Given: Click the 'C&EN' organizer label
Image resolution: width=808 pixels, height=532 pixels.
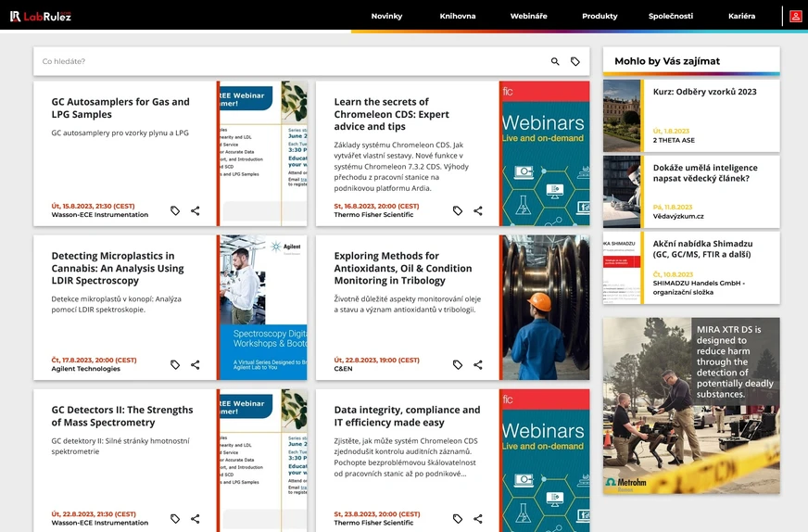Looking at the screenshot, I should (x=343, y=369).
